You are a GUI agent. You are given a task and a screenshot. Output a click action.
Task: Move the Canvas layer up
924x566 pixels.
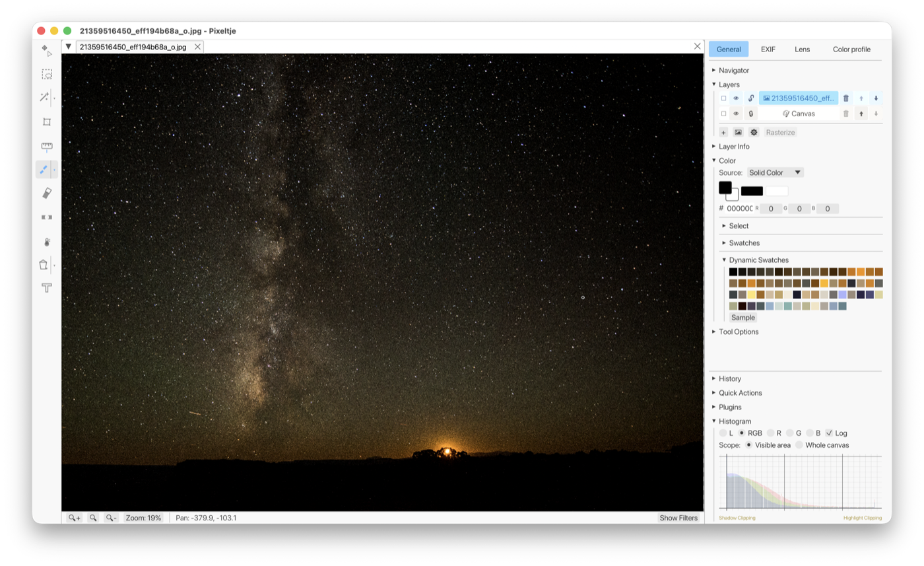pos(861,114)
